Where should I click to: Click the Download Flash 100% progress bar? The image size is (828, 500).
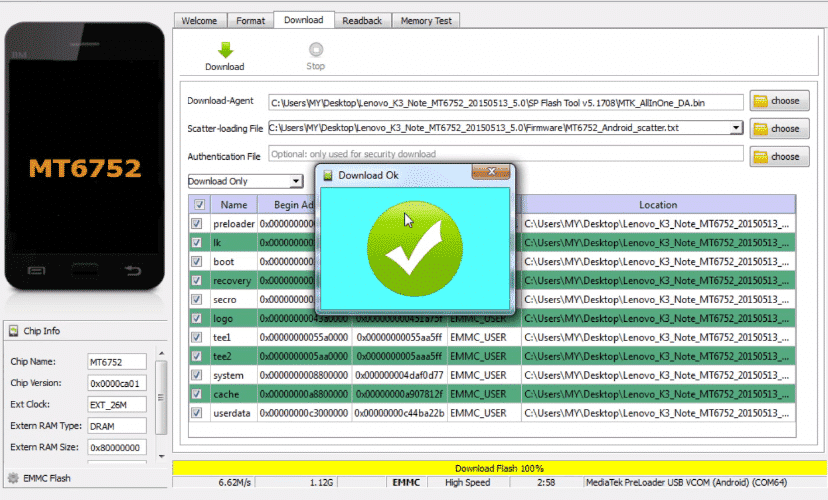[x=499, y=468]
